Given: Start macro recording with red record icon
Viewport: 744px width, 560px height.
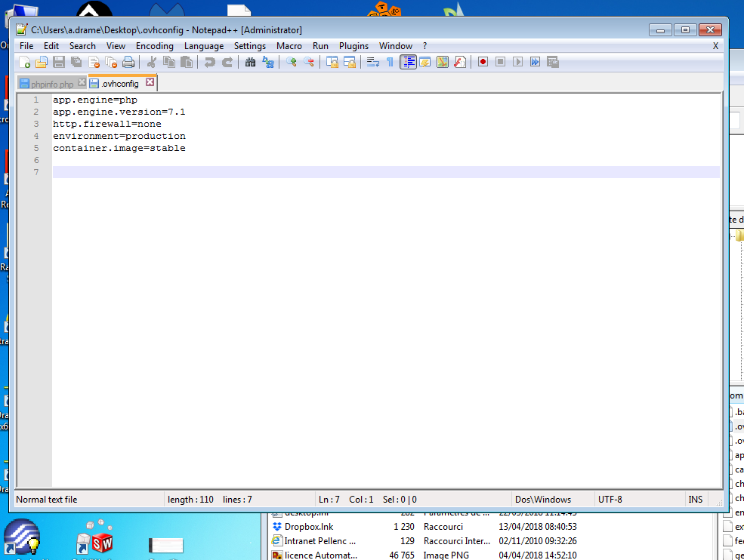Looking at the screenshot, I should pyautogui.click(x=483, y=62).
